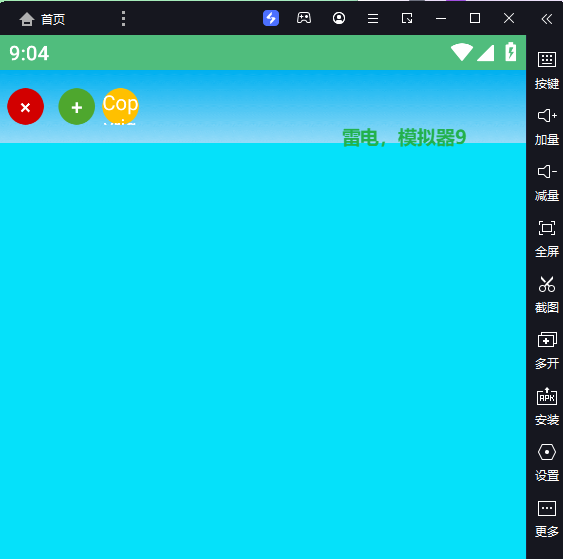Install an APK (安装)
Screen dimensions: 563x559
tap(546, 406)
